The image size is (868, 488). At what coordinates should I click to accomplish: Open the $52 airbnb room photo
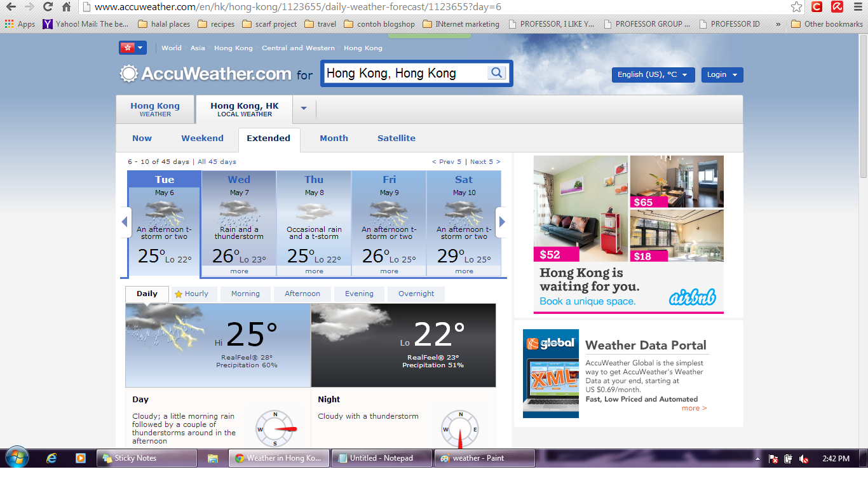click(x=581, y=208)
